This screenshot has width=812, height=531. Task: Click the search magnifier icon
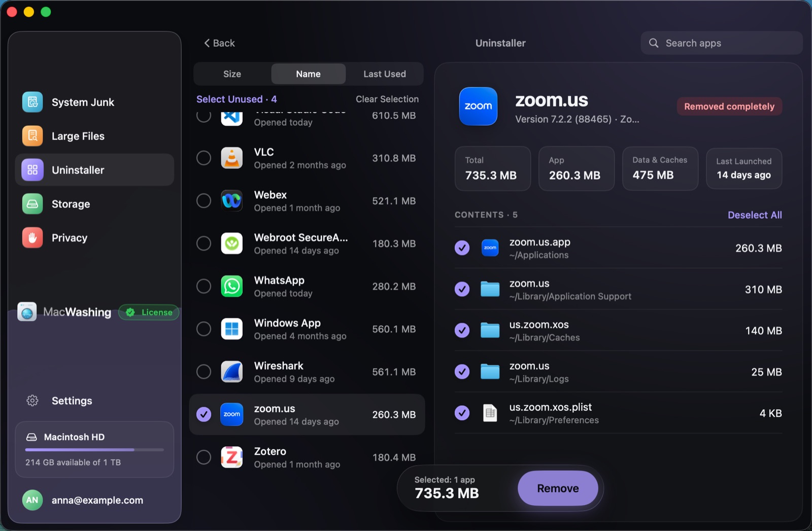(654, 43)
